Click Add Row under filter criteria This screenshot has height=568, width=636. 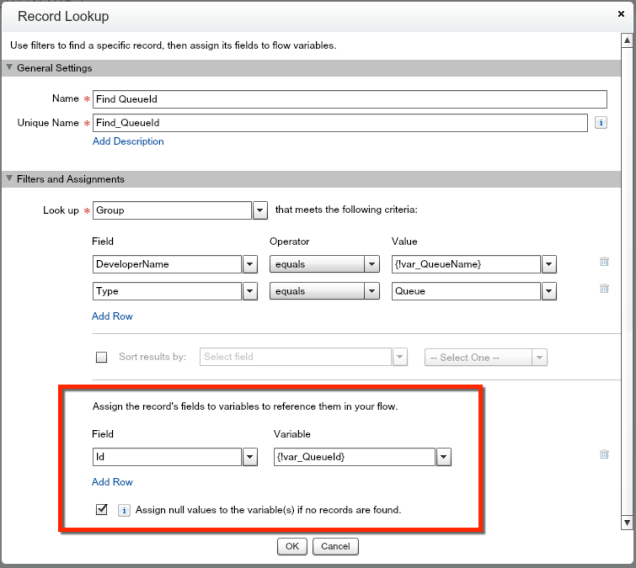pos(112,316)
